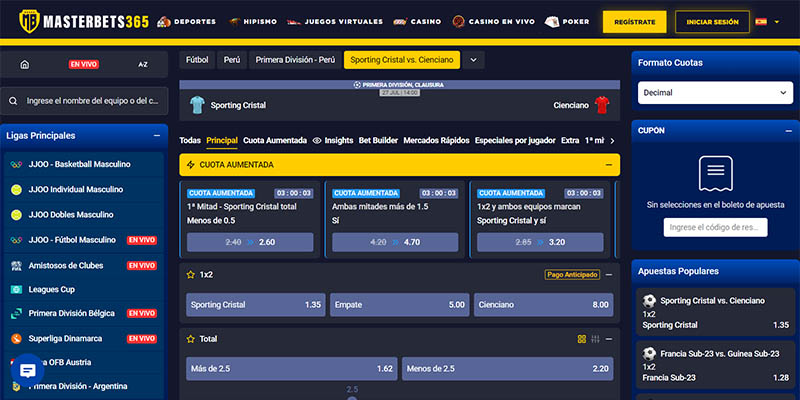The image size is (800, 400).
Task: Click the reservation code input field
Action: coord(715,228)
